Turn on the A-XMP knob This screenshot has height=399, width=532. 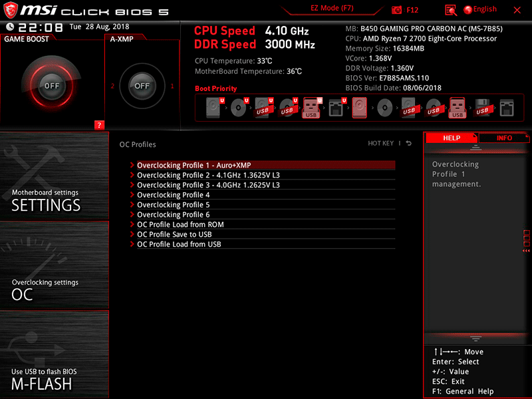pos(142,85)
